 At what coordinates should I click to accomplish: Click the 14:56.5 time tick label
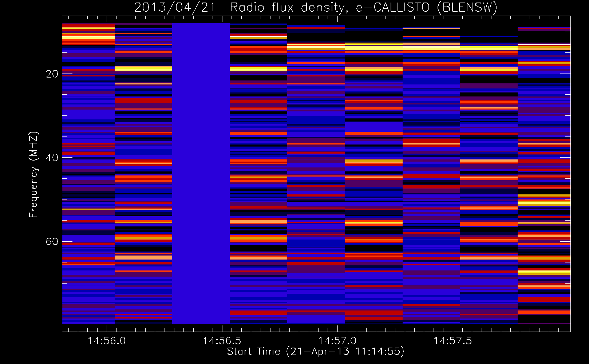(x=222, y=341)
